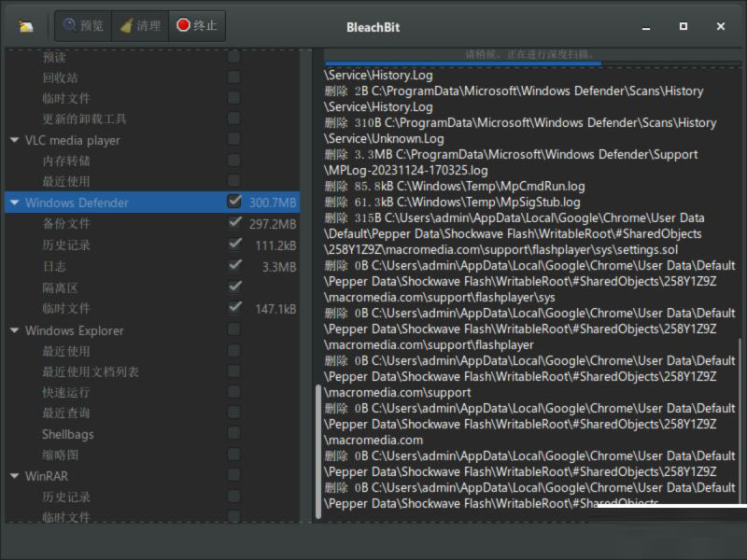Screen dimensions: 747x560
Task: Select the VLC media player row
Action: [152, 140]
